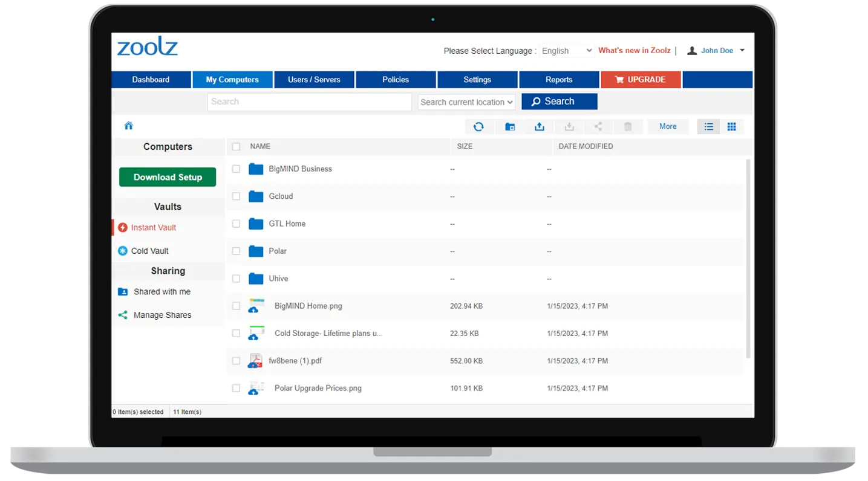Open the Dashboard tab

(151, 80)
